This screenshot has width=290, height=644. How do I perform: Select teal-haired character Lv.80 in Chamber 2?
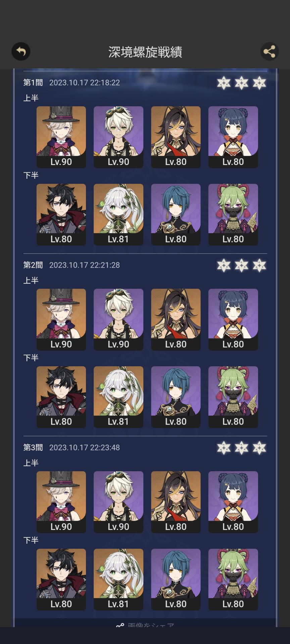(x=176, y=397)
